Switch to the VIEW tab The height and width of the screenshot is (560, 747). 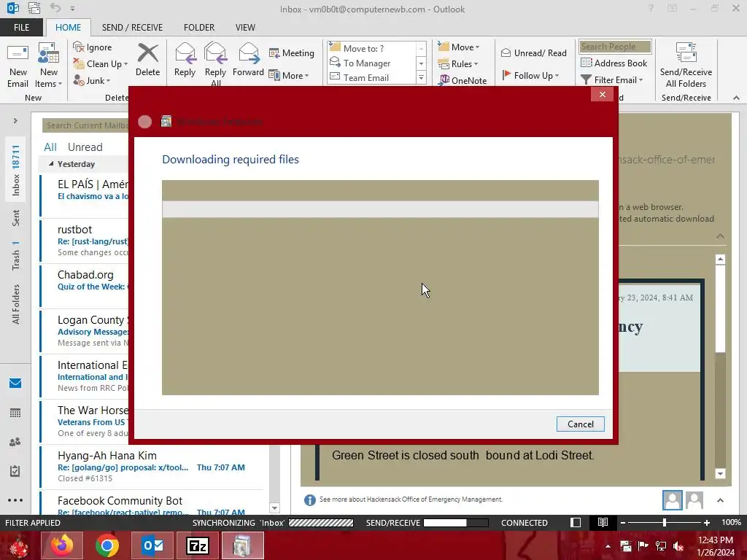click(245, 28)
